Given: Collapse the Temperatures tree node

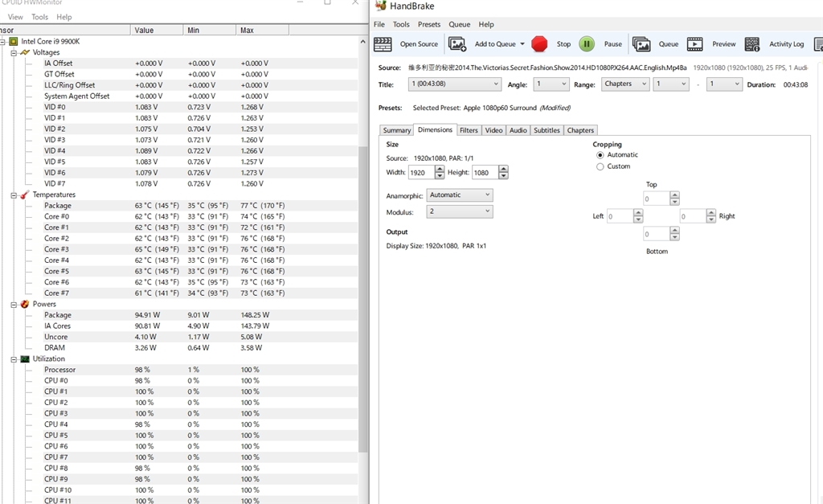Looking at the screenshot, I should 14,195.
